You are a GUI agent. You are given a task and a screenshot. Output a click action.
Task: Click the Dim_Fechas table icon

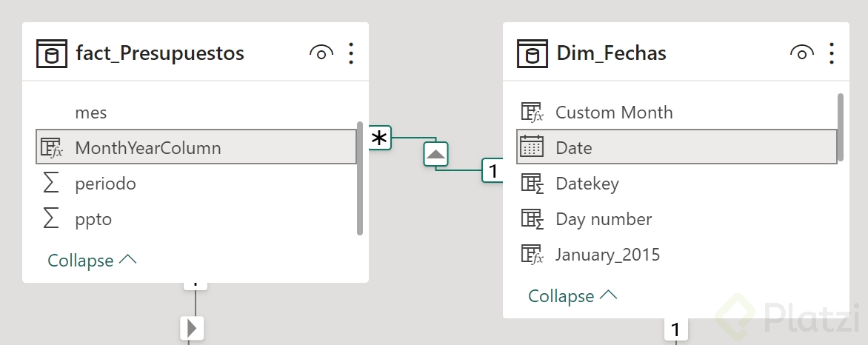[532, 54]
